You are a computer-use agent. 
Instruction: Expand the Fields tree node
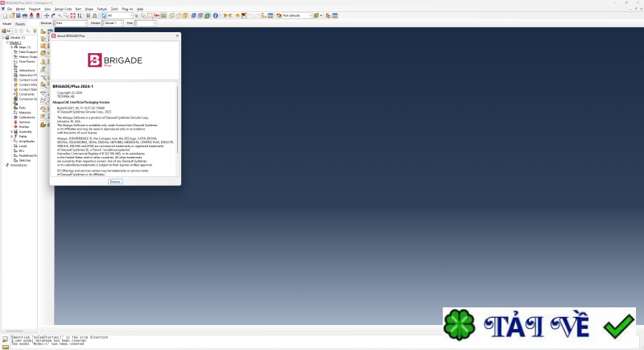[12, 136]
